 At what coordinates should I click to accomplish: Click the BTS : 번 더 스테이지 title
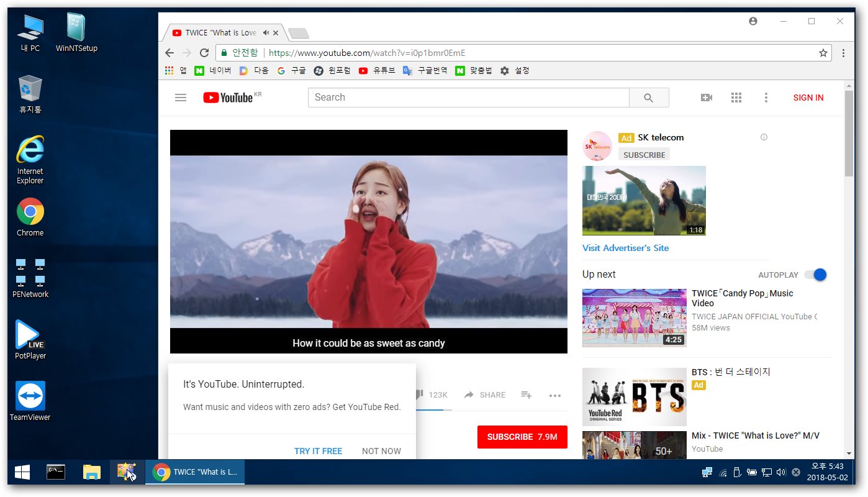pyautogui.click(x=731, y=372)
